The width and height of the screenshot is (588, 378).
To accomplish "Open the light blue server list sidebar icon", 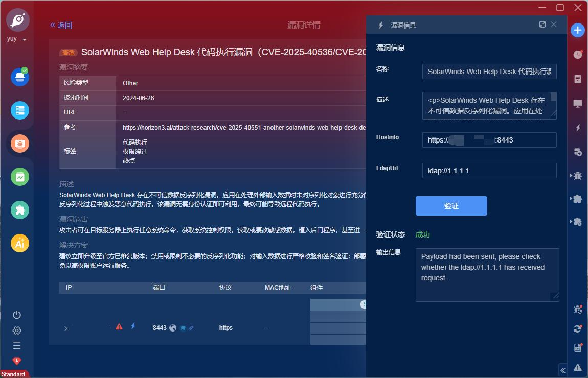I will 20,110.
